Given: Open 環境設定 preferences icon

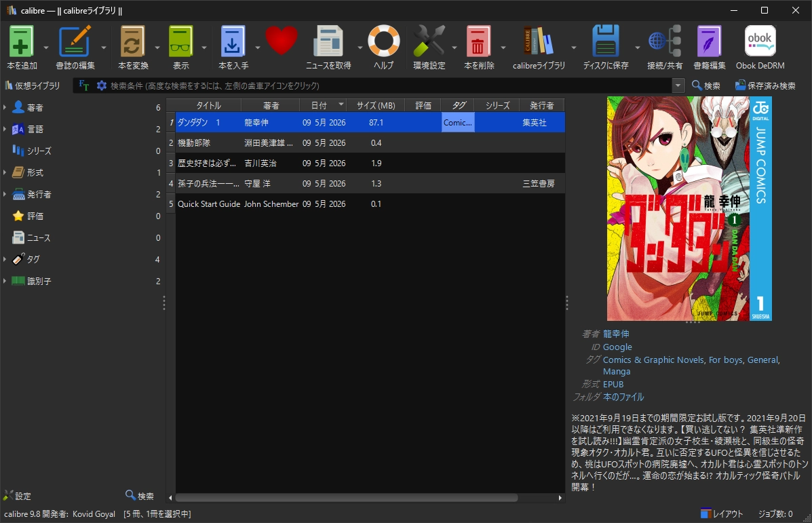Looking at the screenshot, I should point(429,41).
